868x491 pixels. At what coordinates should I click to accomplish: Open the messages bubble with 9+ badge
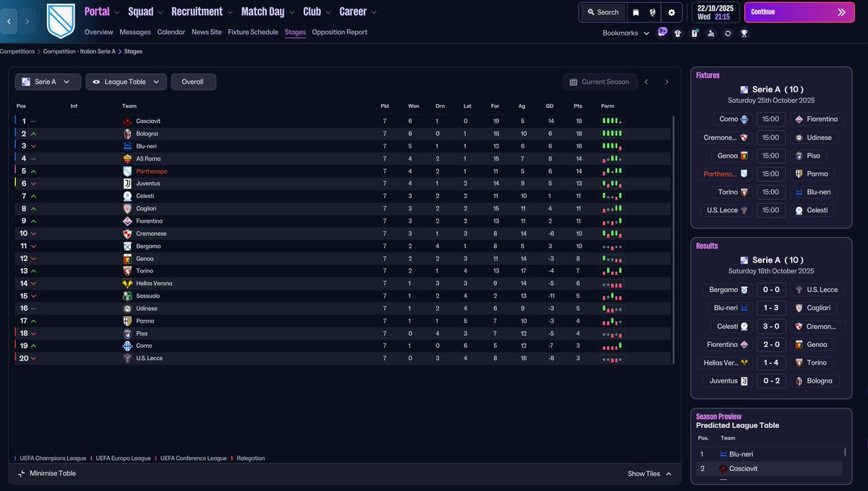coord(662,33)
